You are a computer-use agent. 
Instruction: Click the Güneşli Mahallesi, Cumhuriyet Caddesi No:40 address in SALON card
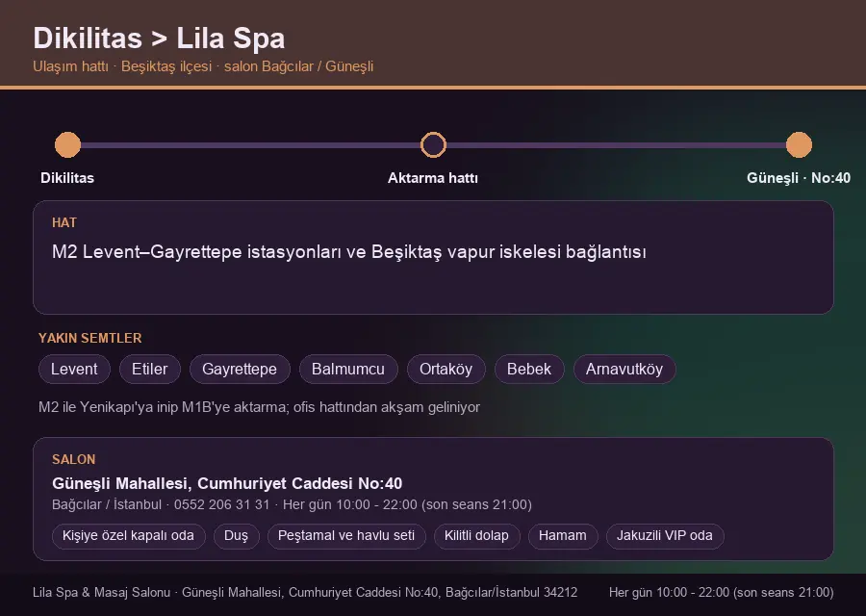pyautogui.click(x=227, y=483)
